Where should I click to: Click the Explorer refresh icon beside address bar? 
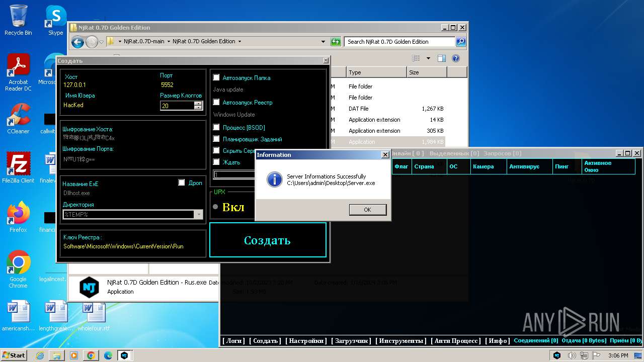(336, 42)
